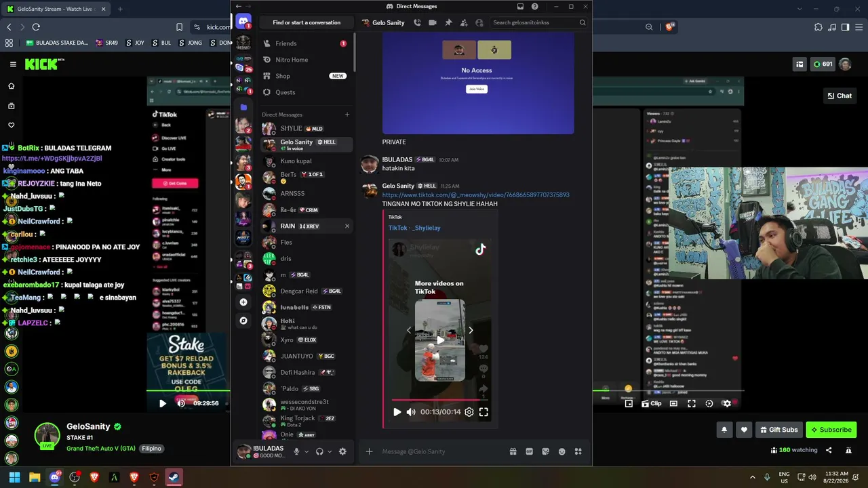Create a new DM with plus icon
The image size is (868, 488).
pyautogui.click(x=347, y=115)
